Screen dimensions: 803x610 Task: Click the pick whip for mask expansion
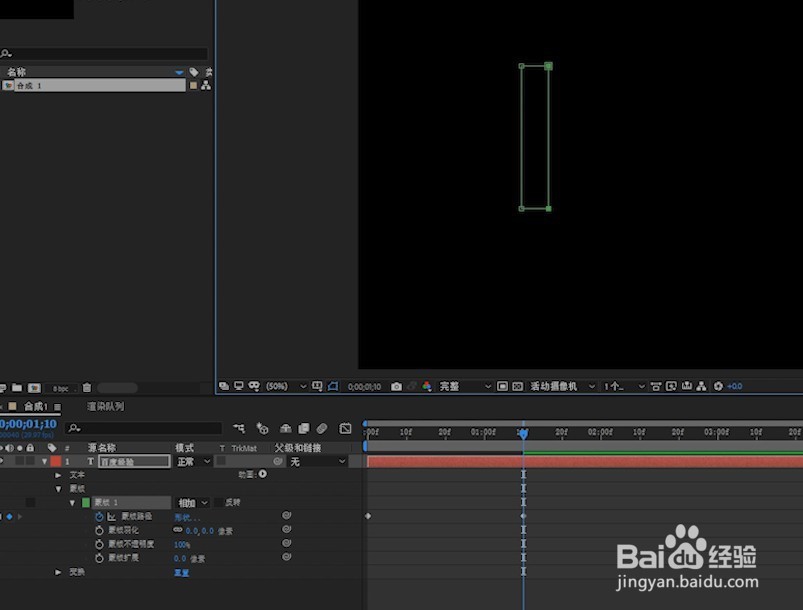286,557
